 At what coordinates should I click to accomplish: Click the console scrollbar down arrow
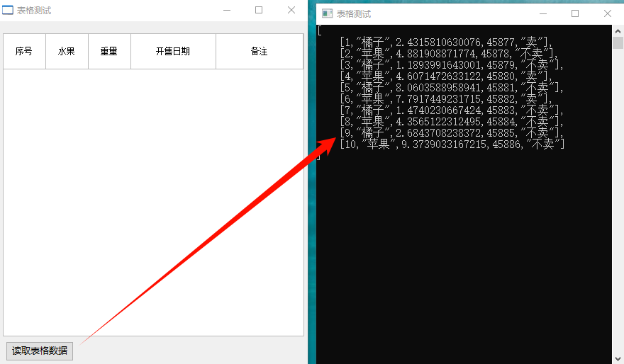(x=618, y=359)
